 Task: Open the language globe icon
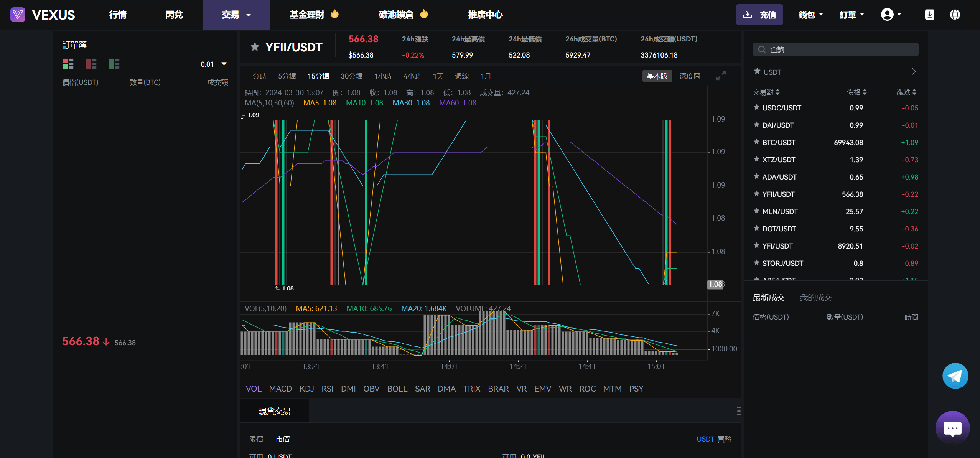coord(954,14)
